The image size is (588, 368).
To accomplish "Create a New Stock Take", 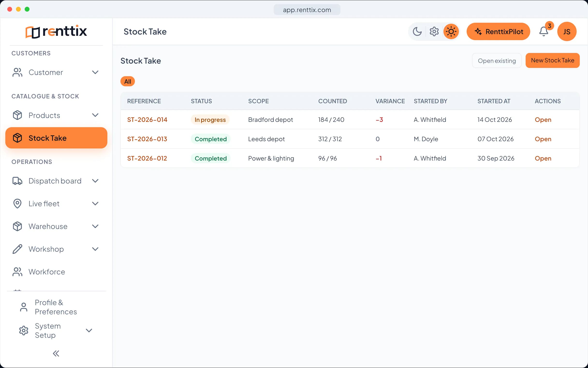I will pos(552,60).
